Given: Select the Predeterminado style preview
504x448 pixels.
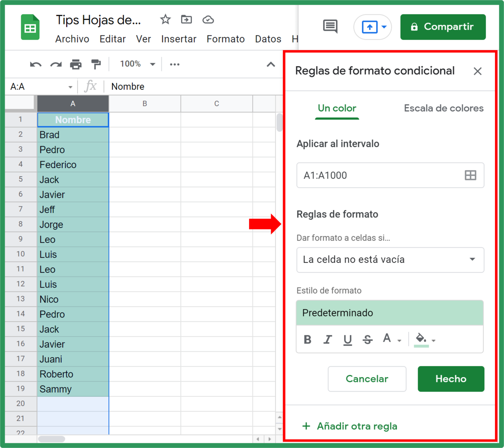Looking at the screenshot, I should [390, 313].
